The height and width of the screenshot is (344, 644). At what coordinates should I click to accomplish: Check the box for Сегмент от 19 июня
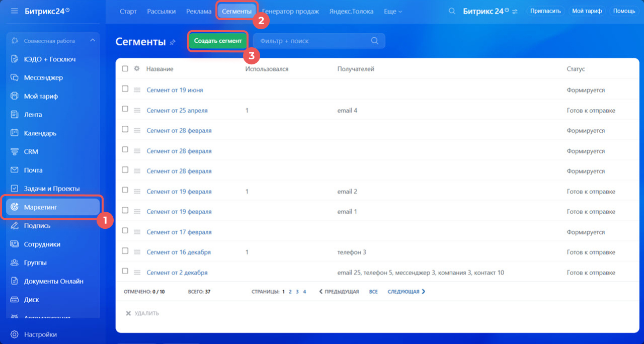pyautogui.click(x=125, y=89)
